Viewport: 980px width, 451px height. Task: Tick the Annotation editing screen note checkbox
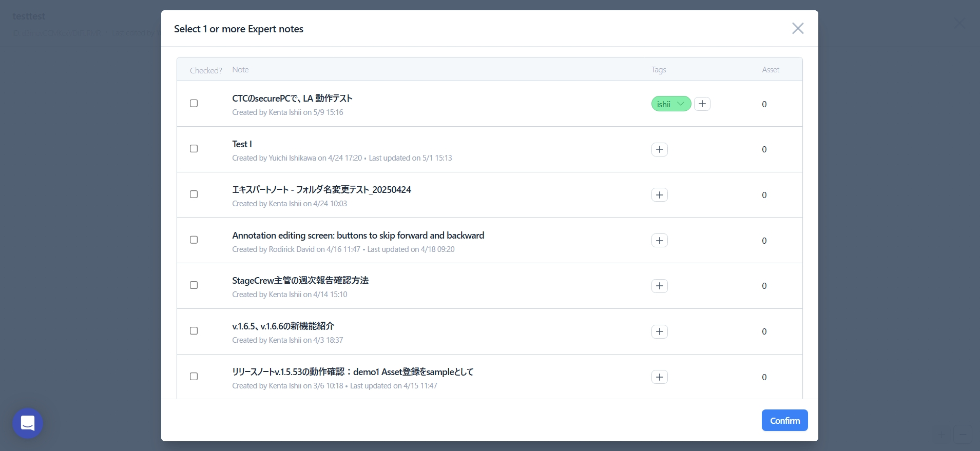(194, 240)
